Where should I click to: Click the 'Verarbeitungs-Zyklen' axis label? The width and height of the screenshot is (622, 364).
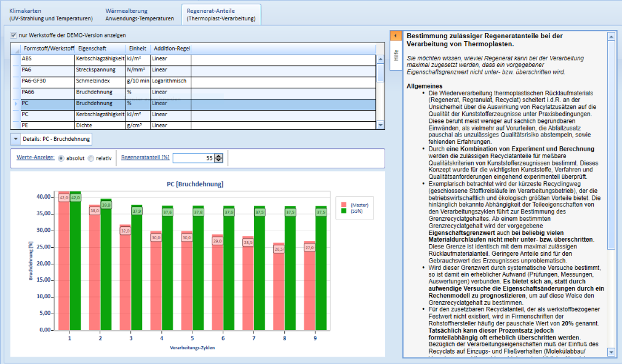click(x=193, y=348)
